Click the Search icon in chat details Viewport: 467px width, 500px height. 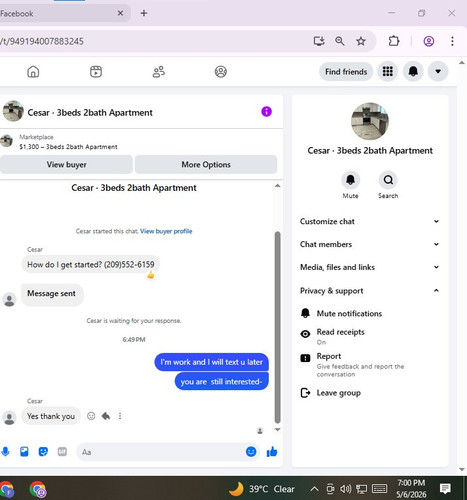coord(388,180)
